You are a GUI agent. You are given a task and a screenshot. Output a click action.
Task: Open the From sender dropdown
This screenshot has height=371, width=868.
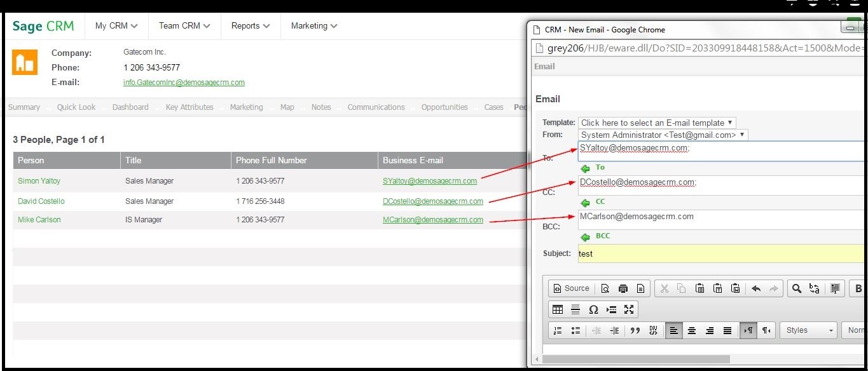(x=663, y=135)
